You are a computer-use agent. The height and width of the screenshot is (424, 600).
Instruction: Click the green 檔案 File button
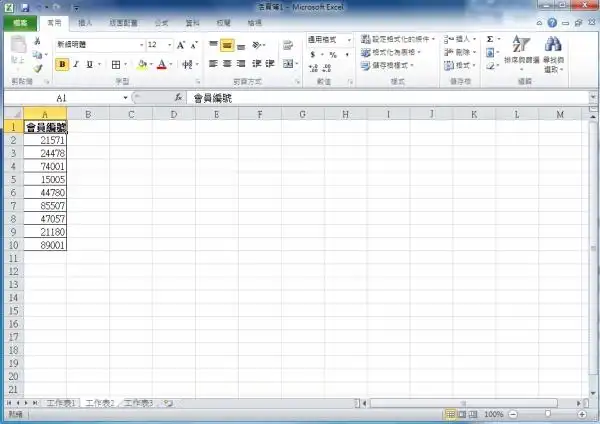click(x=21, y=21)
